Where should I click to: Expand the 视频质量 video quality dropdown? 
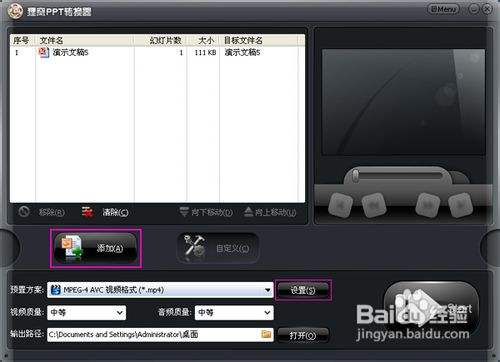click(120, 313)
